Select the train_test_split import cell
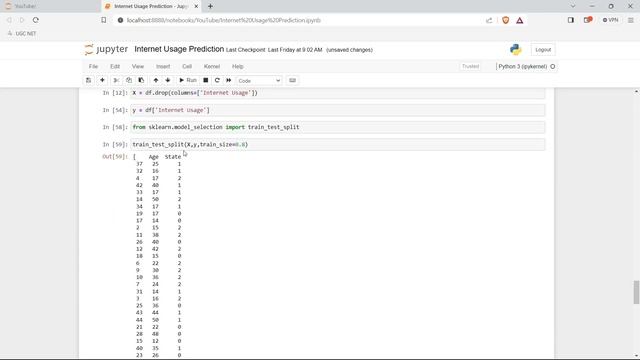The height and width of the screenshot is (360, 640). tap(338, 127)
